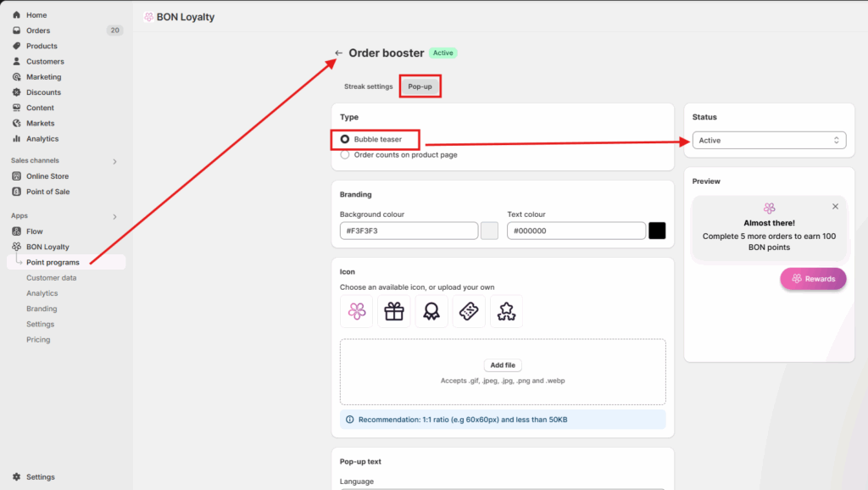Viewport: 868px width, 490px height.
Task: Choose the gift box icon
Action: coord(394,312)
